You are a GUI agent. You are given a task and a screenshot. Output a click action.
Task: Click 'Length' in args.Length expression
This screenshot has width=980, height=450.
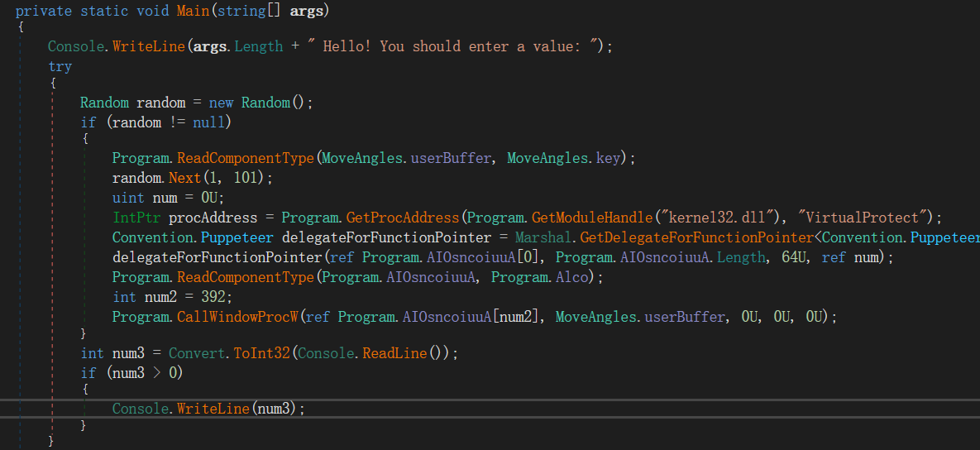coord(258,46)
